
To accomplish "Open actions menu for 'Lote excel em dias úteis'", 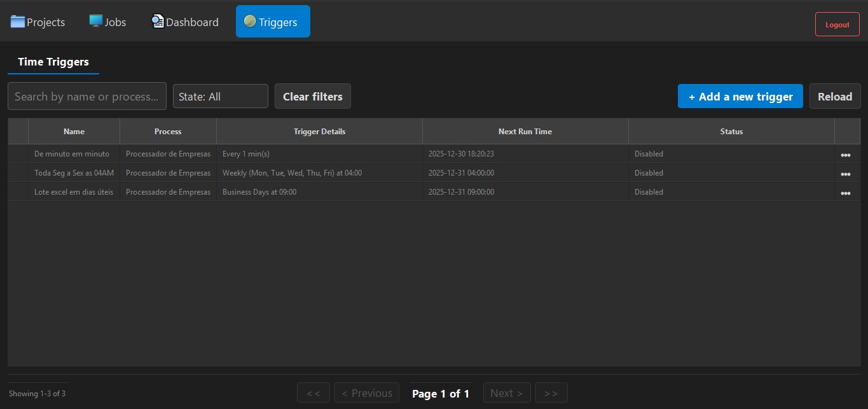I will pos(846,192).
